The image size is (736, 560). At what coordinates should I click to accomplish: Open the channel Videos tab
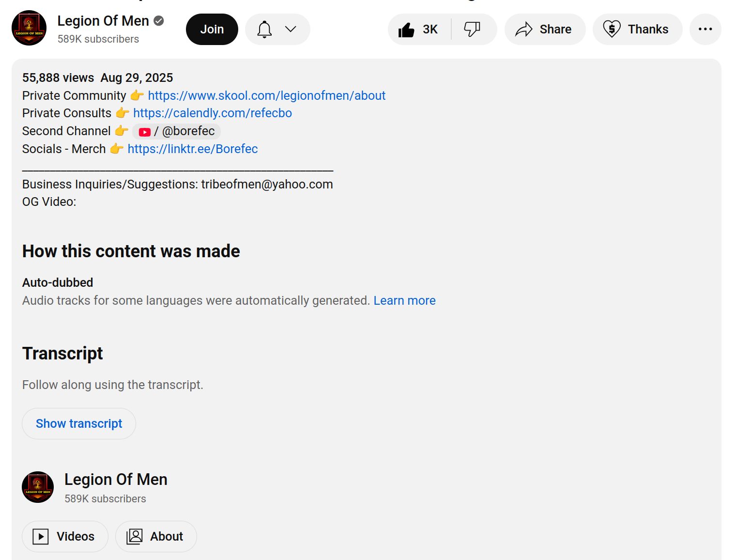[65, 537]
